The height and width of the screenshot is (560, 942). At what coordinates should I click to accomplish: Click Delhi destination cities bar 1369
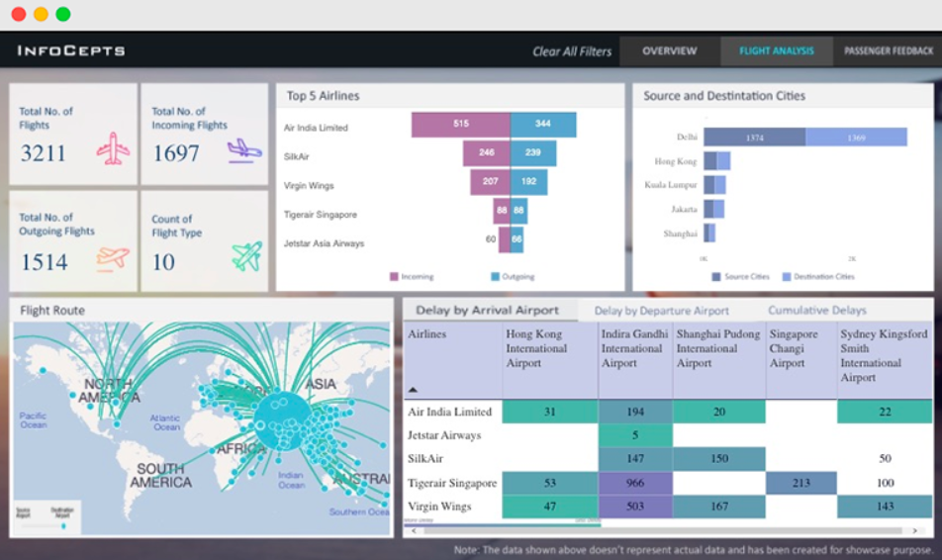856,137
